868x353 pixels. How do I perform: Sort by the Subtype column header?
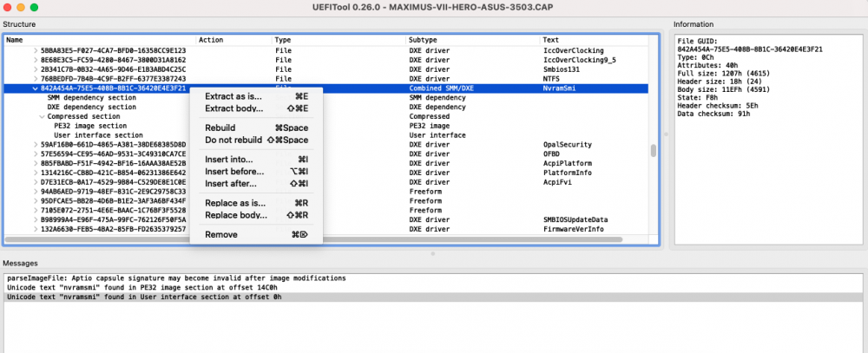(x=473, y=40)
